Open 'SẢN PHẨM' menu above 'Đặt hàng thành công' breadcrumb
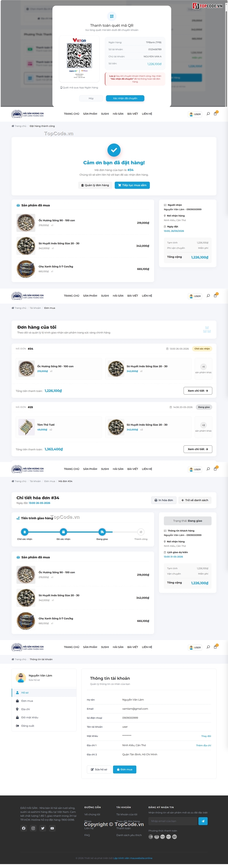The image size is (228, 868). click(x=90, y=114)
